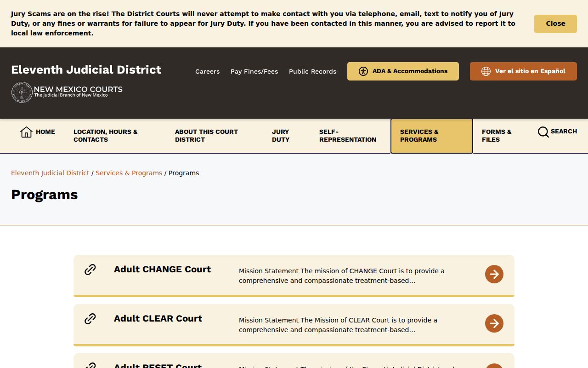Open the HOME menu item

coord(38,132)
